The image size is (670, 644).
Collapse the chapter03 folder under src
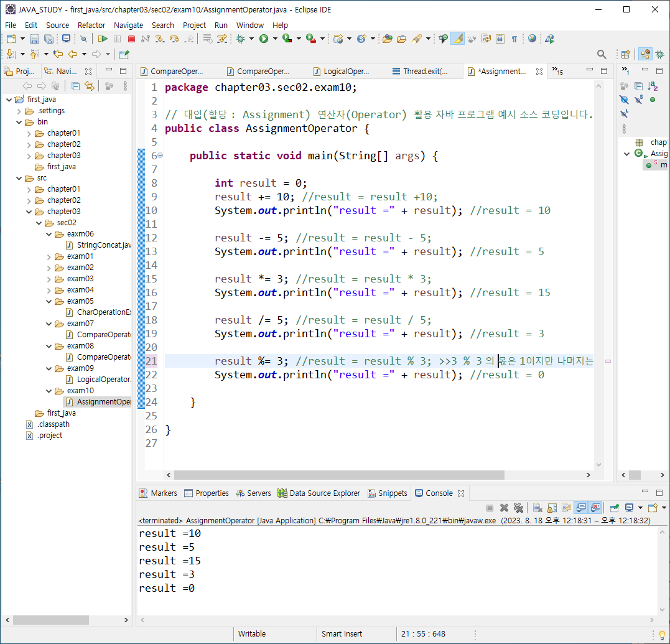[x=29, y=212]
